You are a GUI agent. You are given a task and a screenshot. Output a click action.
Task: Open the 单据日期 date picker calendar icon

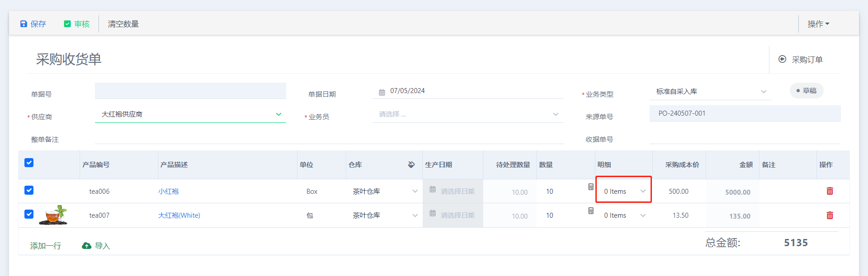point(382,92)
